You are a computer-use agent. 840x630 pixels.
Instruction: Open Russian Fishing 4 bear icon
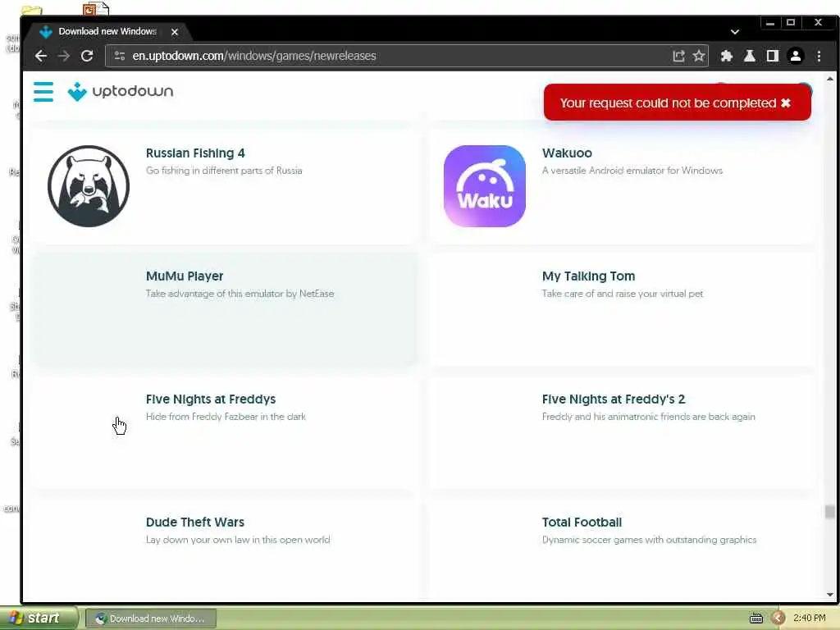pos(89,186)
